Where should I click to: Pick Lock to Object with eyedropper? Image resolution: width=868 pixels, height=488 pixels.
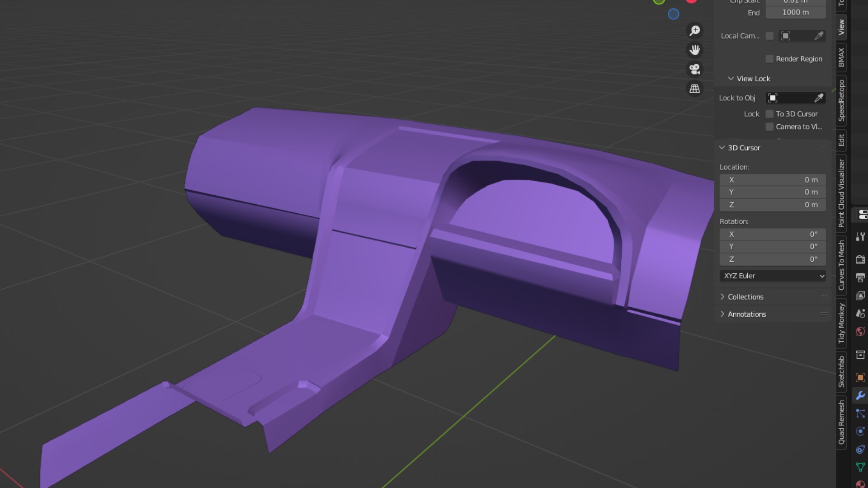coord(819,98)
